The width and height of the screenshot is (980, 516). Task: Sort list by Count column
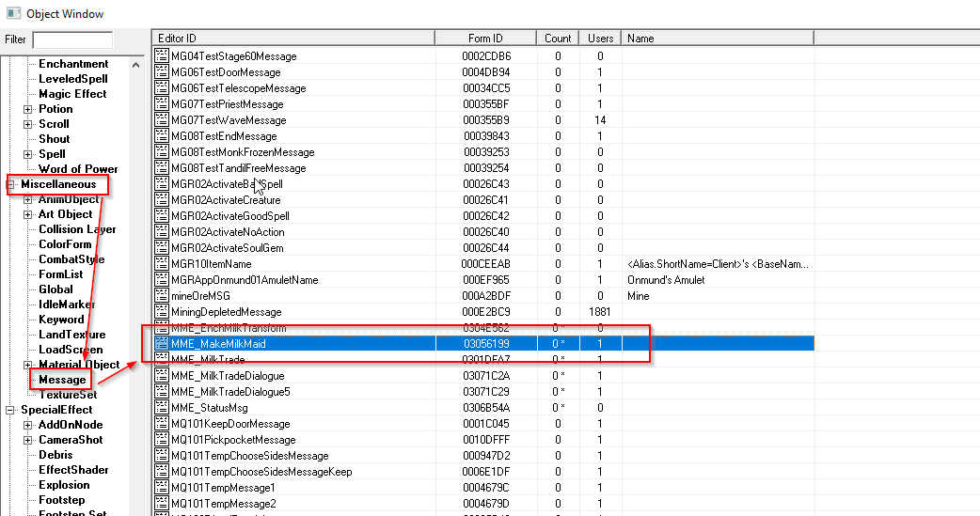click(x=558, y=39)
